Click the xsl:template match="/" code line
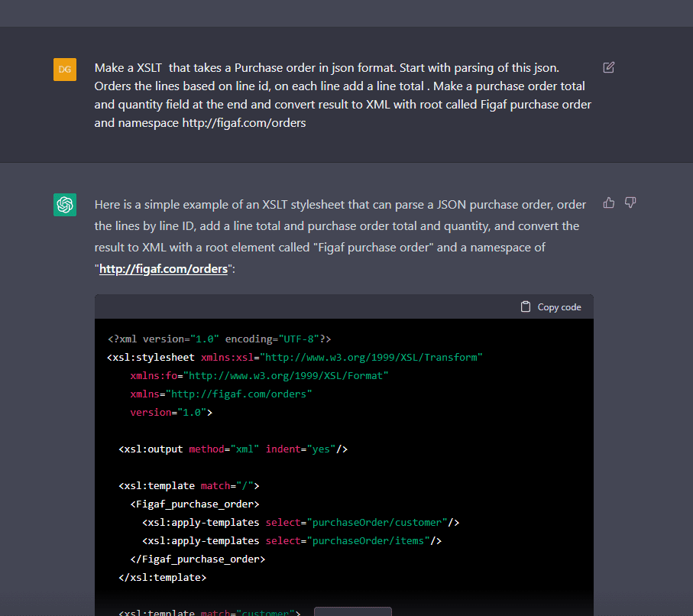Screen dimensions: 693x616 click(189, 486)
